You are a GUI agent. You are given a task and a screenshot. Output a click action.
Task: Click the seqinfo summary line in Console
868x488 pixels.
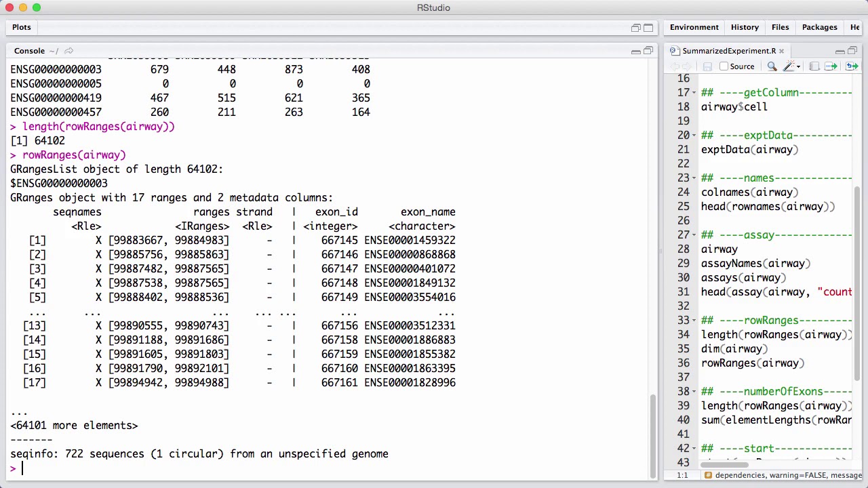click(x=199, y=453)
